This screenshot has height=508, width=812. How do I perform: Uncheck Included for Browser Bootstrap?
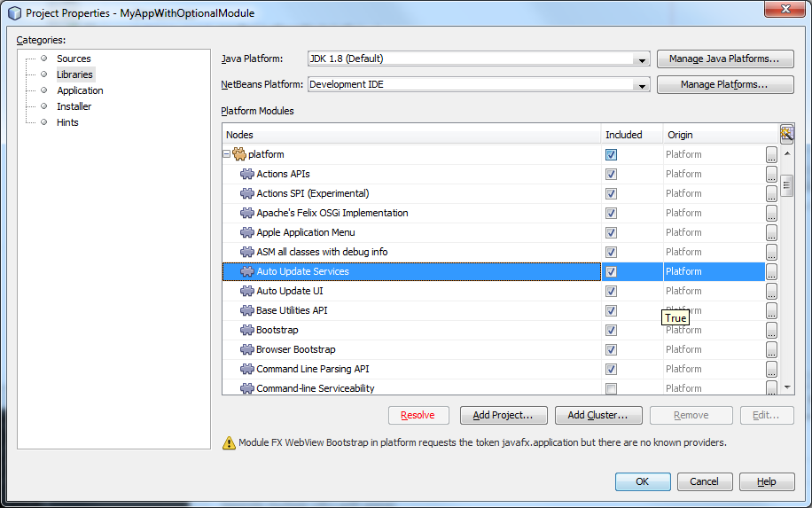click(x=611, y=349)
